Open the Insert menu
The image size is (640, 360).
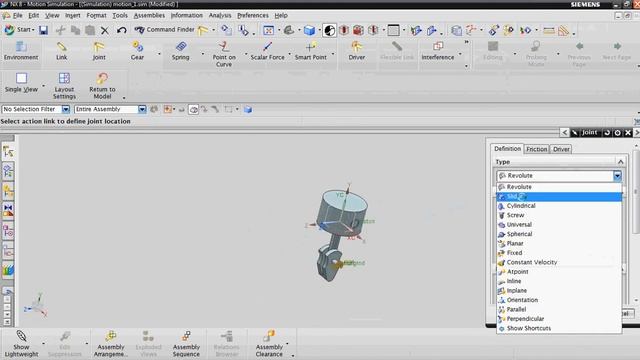73,15
